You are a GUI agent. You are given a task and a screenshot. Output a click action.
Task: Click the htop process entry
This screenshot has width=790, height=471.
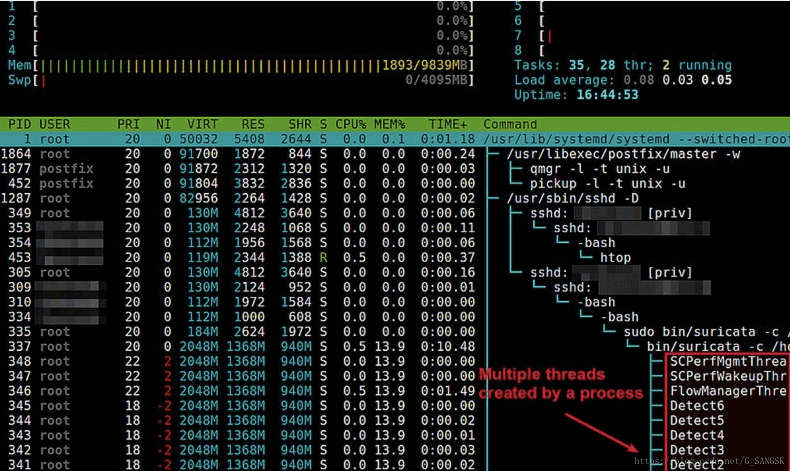click(x=615, y=258)
